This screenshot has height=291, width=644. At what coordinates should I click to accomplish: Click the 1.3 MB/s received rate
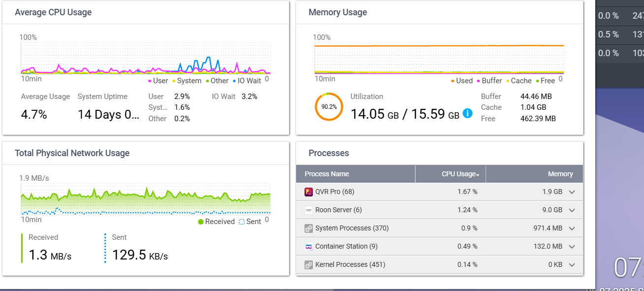[x=50, y=255]
